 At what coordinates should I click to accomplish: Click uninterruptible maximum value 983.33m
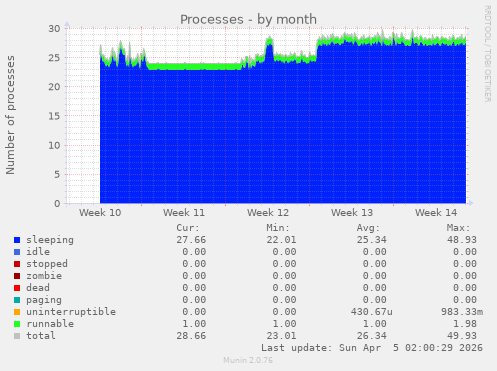click(462, 312)
